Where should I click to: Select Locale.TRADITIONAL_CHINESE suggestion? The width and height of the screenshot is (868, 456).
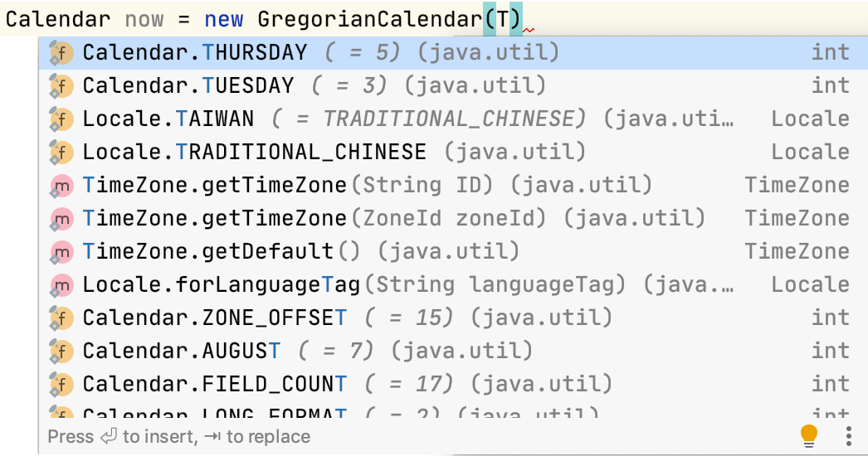[x=254, y=153]
